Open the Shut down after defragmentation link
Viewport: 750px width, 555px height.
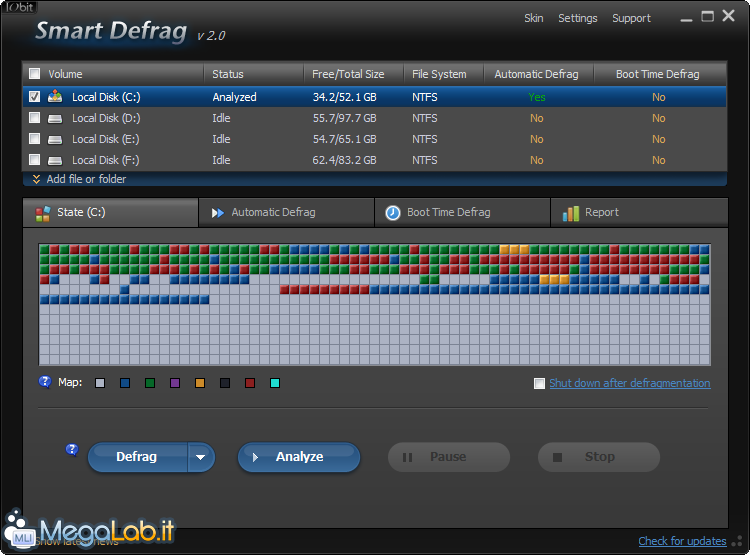coord(629,383)
